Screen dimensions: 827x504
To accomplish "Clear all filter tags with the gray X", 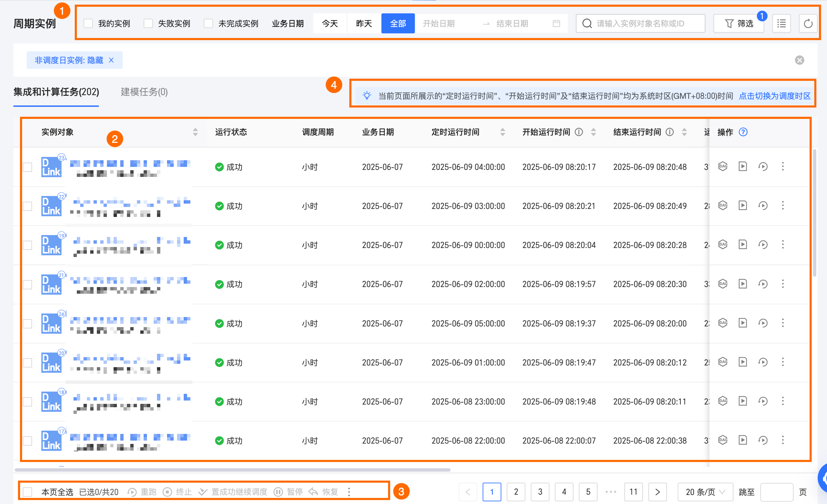I will coord(799,60).
